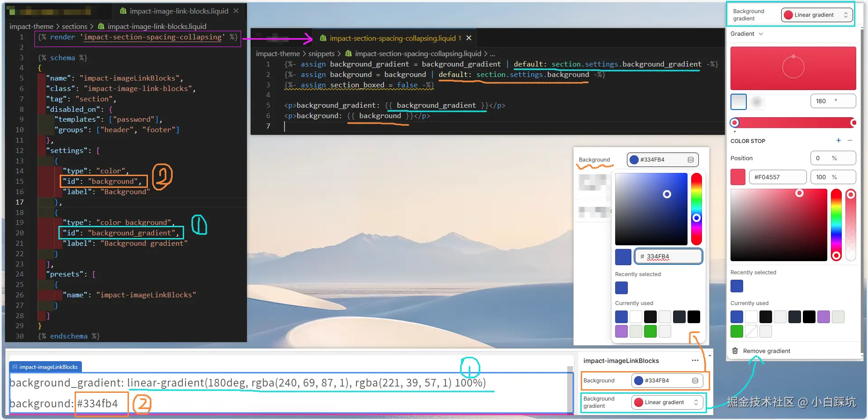This screenshot has width=868, height=420.
Task: Click the breadcrumb ellipsis in snippet editor
Action: [x=493, y=54]
